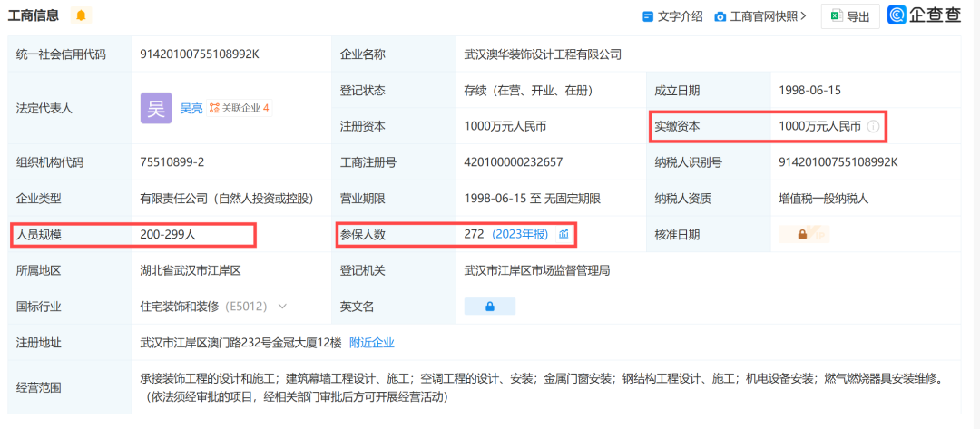Click company name 武汉澳华装饰设计工程有限公司
The width and height of the screenshot is (980, 429).
coord(543,54)
